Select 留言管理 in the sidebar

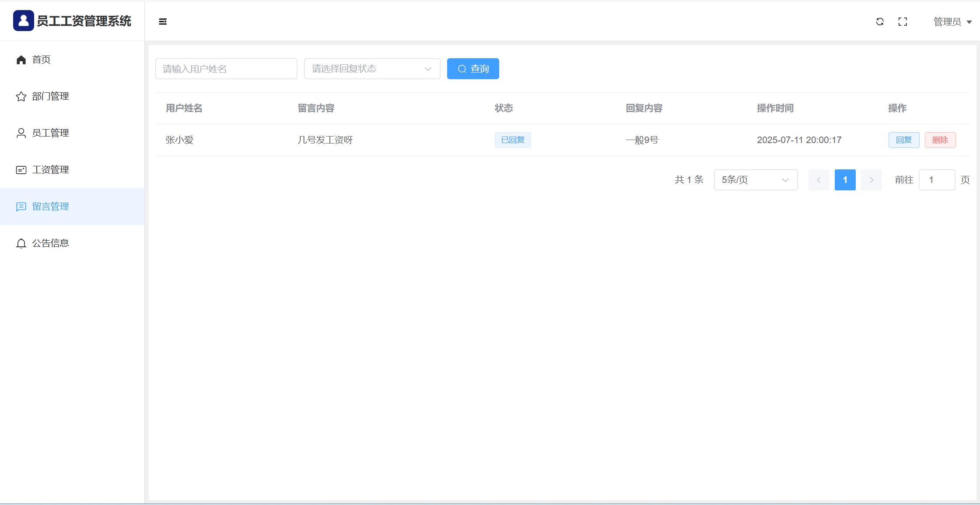(50, 207)
